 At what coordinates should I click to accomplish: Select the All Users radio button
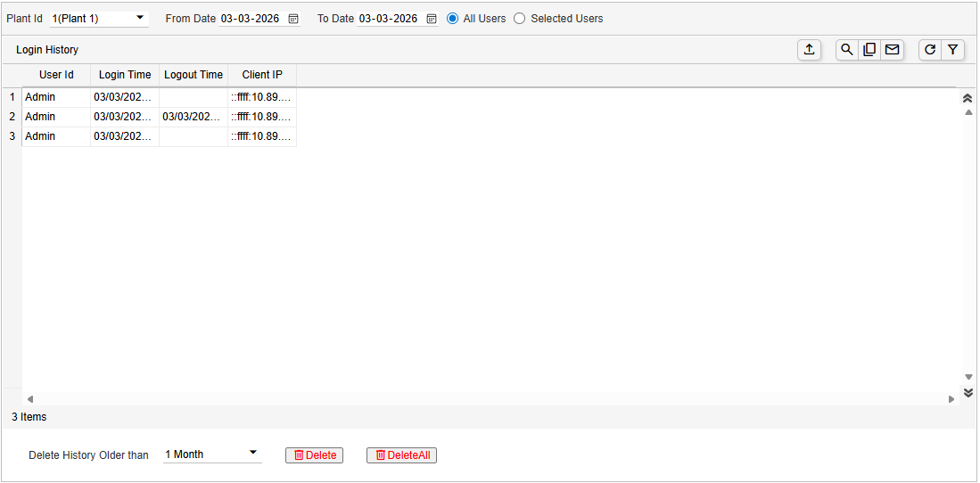click(x=453, y=19)
